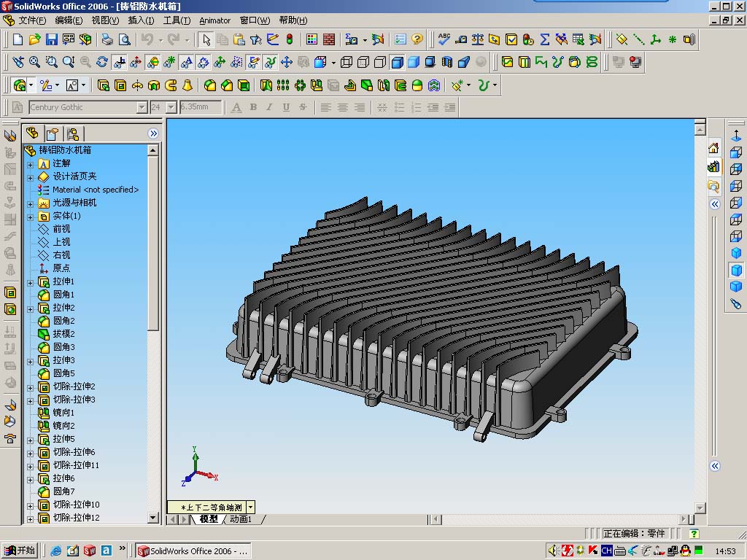
Task: Open the FeatureManager design tree tab
Action: pos(32,133)
